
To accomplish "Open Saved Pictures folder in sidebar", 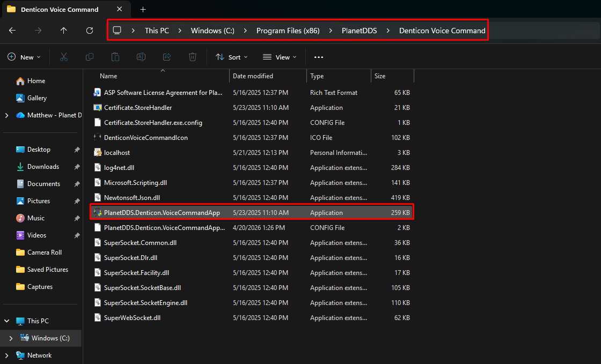I will 42,270.
